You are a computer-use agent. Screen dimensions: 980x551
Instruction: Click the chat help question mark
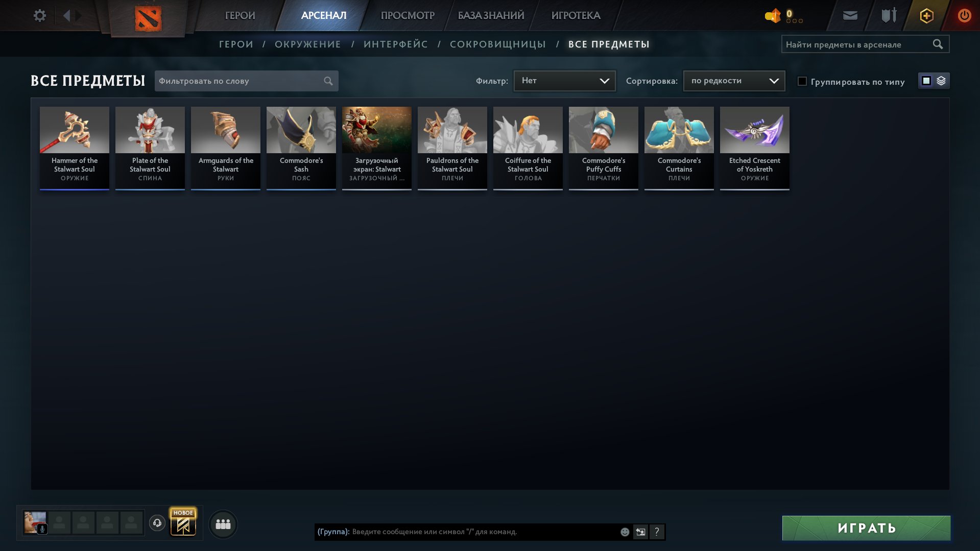657,532
